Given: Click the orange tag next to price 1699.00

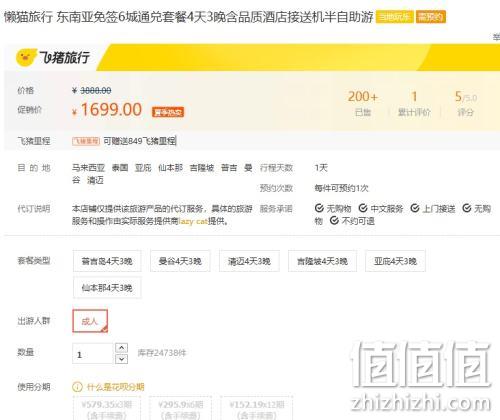Looking at the screenshot, I should pyautogui.click(x=168, y=112).
